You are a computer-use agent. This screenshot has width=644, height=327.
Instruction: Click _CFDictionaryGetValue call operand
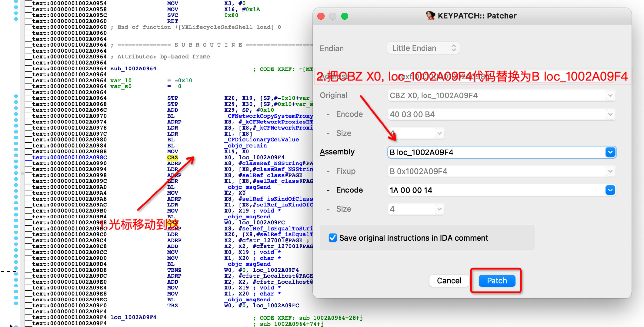point(262,140)
